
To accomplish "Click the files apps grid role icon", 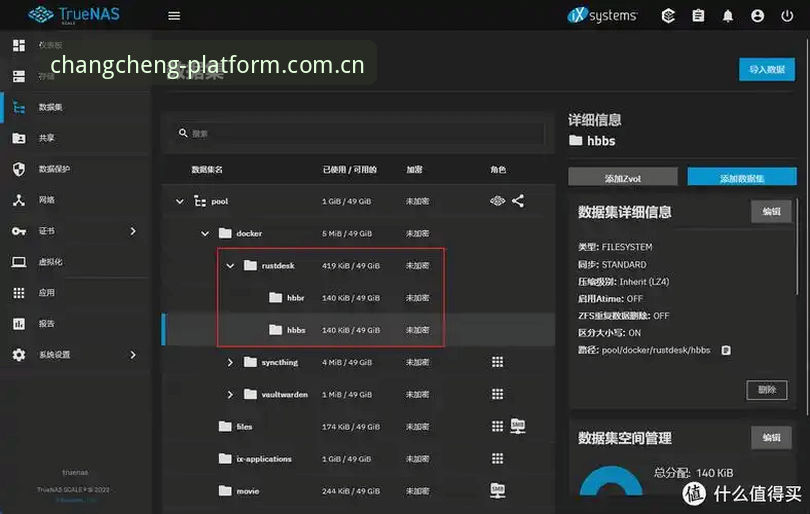I will 497,426.
